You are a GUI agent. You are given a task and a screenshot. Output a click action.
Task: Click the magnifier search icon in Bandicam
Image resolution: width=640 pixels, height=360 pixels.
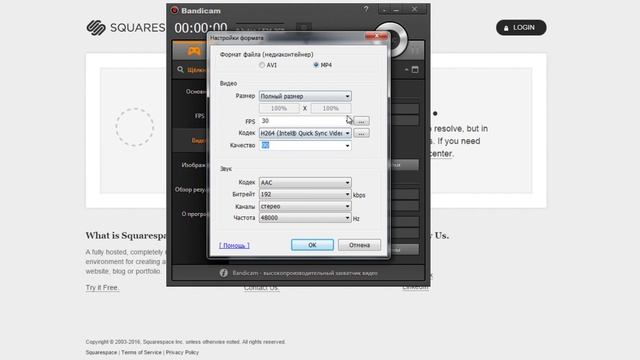pos(180,70)
